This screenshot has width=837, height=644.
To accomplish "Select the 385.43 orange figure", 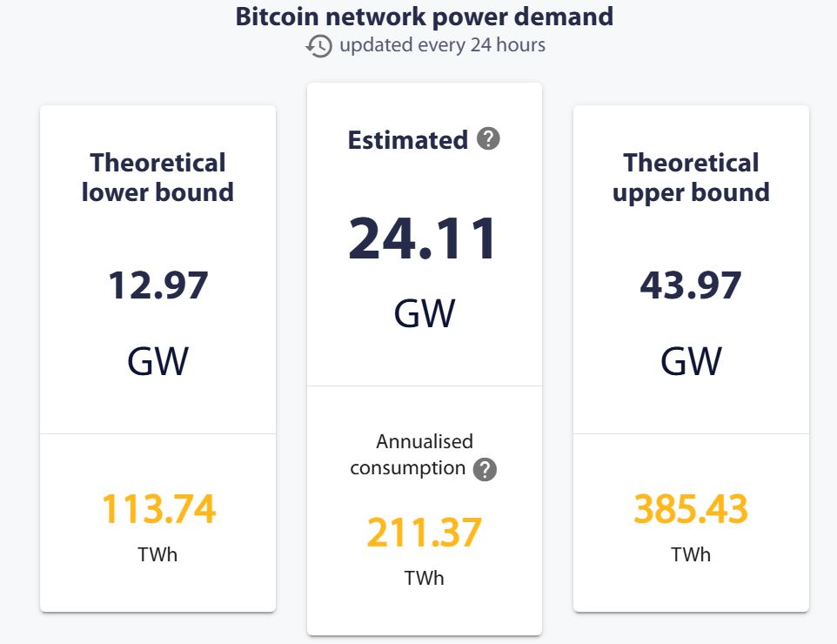I will pyautogui.click(x=691, y=509).
